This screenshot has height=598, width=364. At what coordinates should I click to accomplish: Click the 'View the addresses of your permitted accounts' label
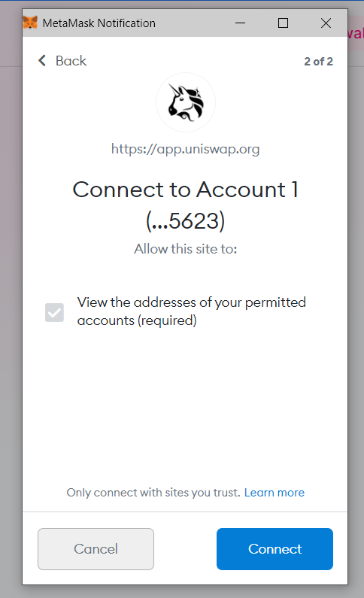(x=191, y=311)
